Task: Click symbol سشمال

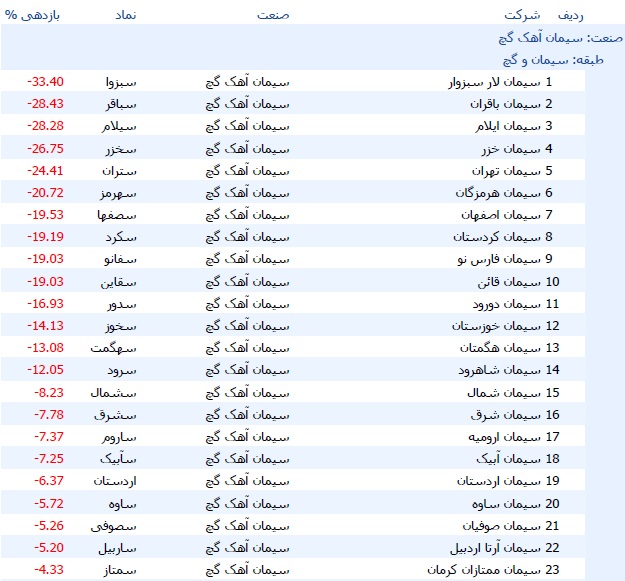Action: [x=114, y=393]
